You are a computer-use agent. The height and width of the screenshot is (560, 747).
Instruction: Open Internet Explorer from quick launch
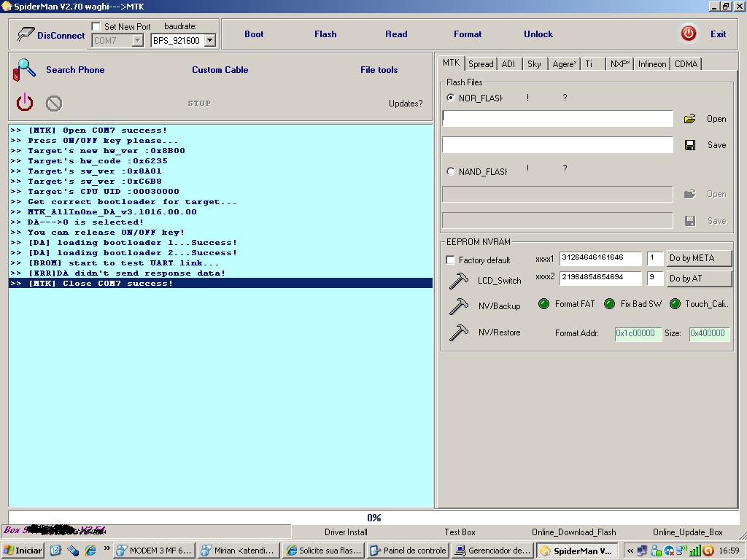90,551
